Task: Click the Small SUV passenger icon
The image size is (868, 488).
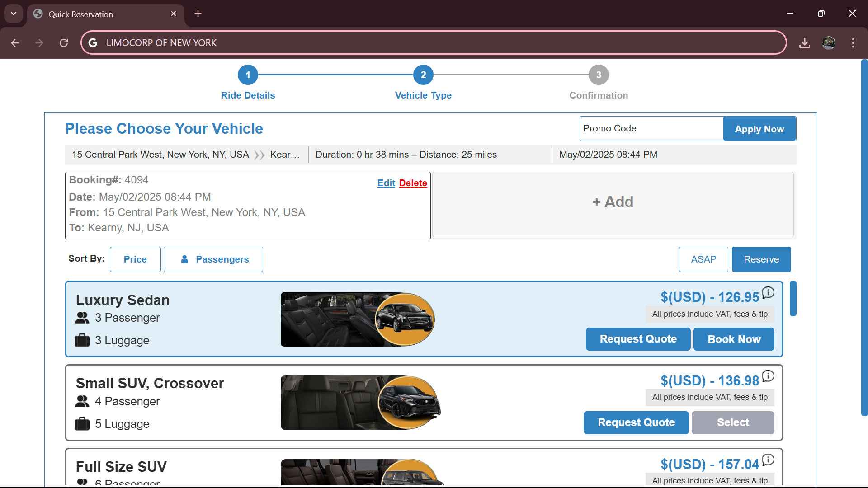Action: [82, 401]
